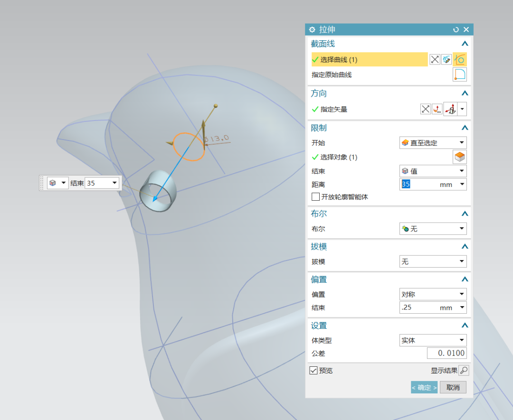The height and width of the screenshot is (420, 513).
Task: Click the 指定原始曲线 curve icon
Action: [x=459, y=74]
